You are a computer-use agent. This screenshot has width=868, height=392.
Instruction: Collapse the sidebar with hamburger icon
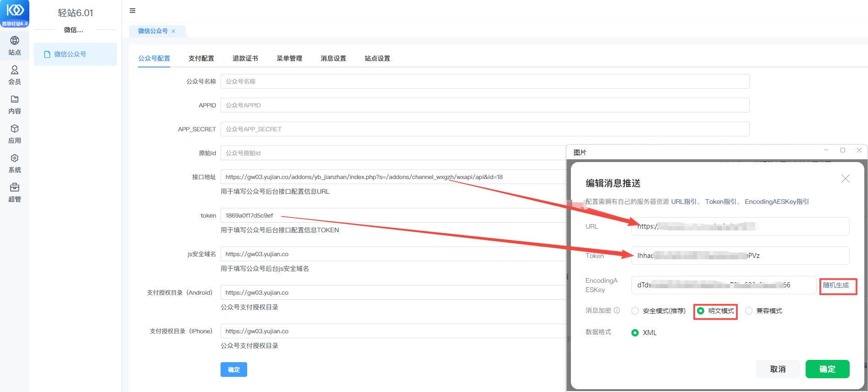click(133, 11)
